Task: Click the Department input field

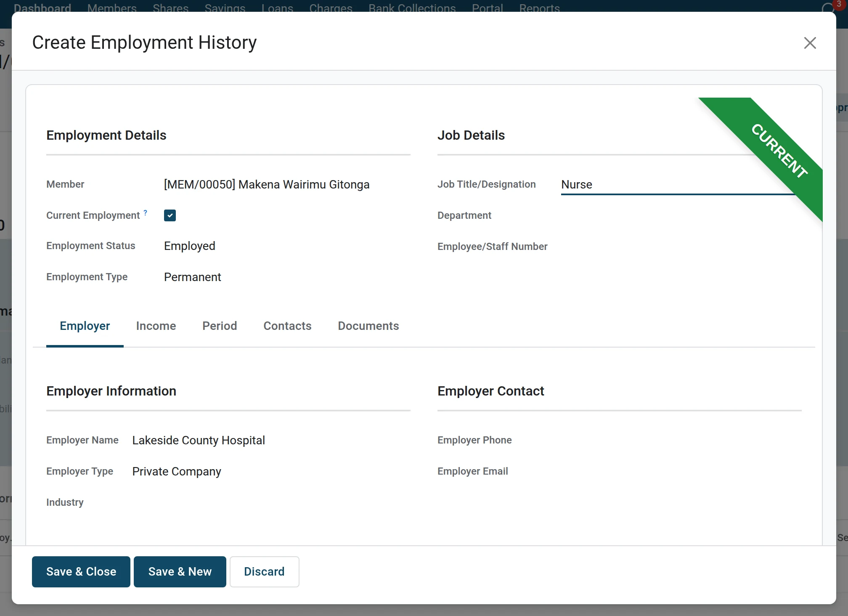Action: click(681, 215)
